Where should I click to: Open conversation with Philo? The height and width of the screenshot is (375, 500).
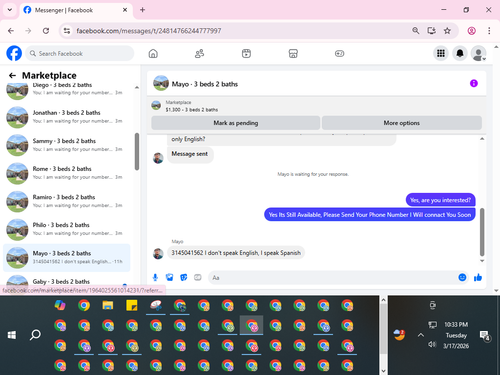(x=67, y=229)
